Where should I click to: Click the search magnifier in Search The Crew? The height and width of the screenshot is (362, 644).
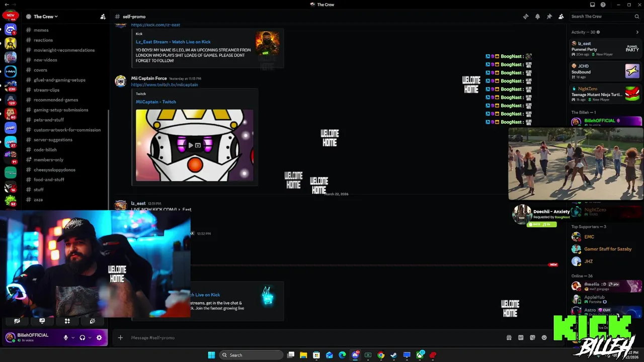click(636, 17)
